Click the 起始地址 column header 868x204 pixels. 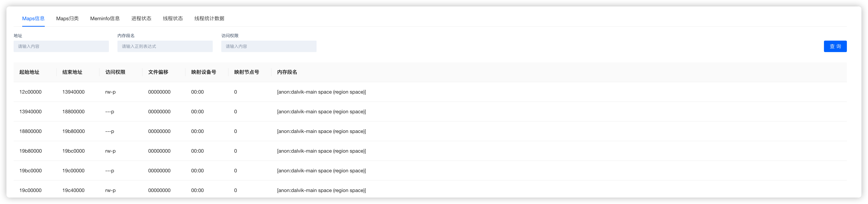click(x=29, y=72)
